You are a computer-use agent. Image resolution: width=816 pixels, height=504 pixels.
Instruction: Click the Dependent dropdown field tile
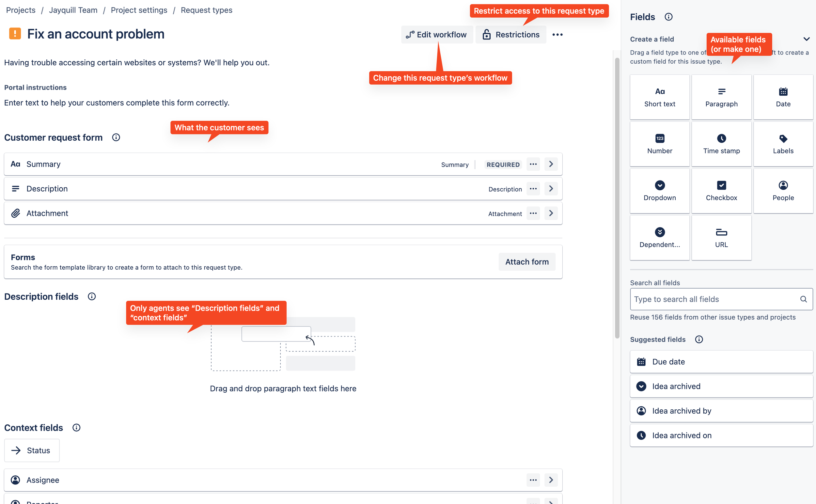point(659,238)
